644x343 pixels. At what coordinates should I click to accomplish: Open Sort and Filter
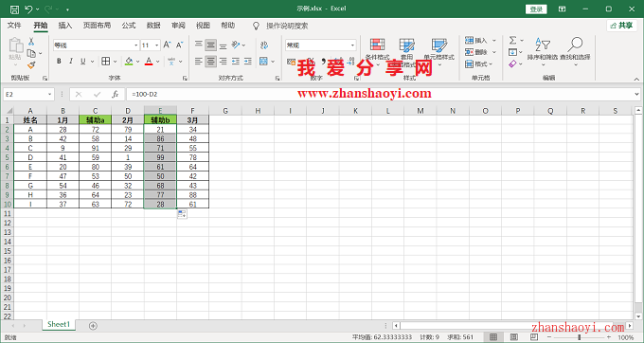(x=543, y=52)
